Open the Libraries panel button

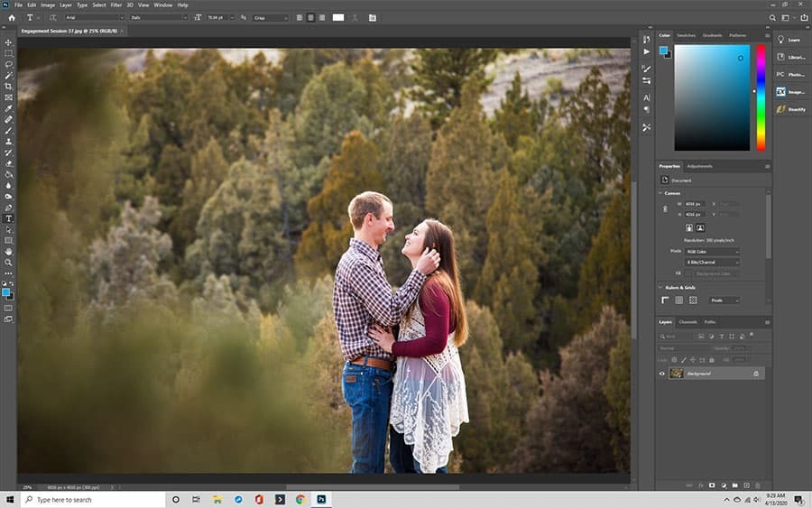coord(791,57)
